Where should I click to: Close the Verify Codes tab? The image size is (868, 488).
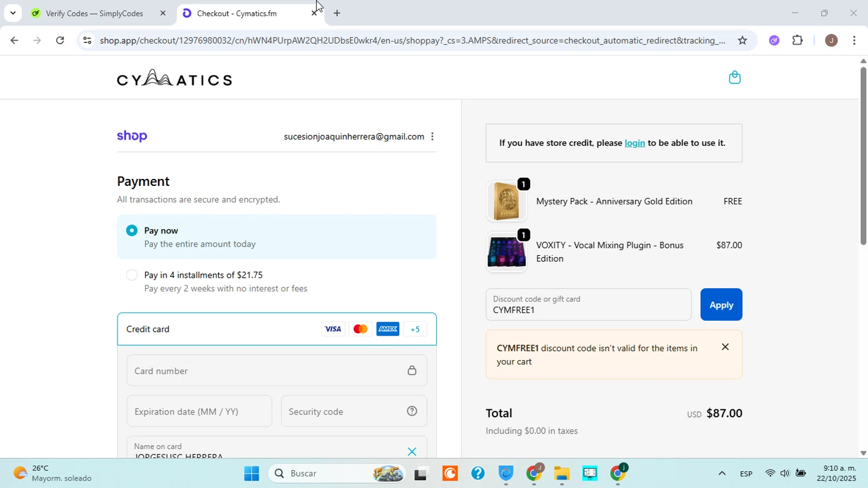163,13
